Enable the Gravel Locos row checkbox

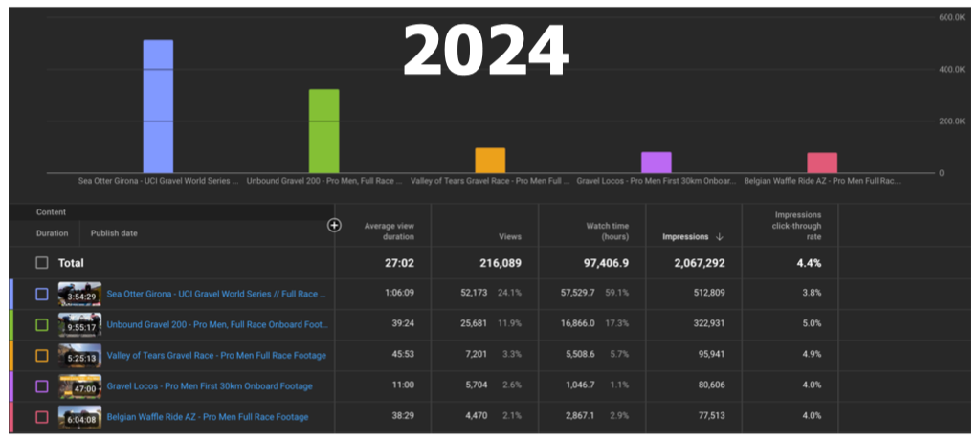click(x=41, y=386)
